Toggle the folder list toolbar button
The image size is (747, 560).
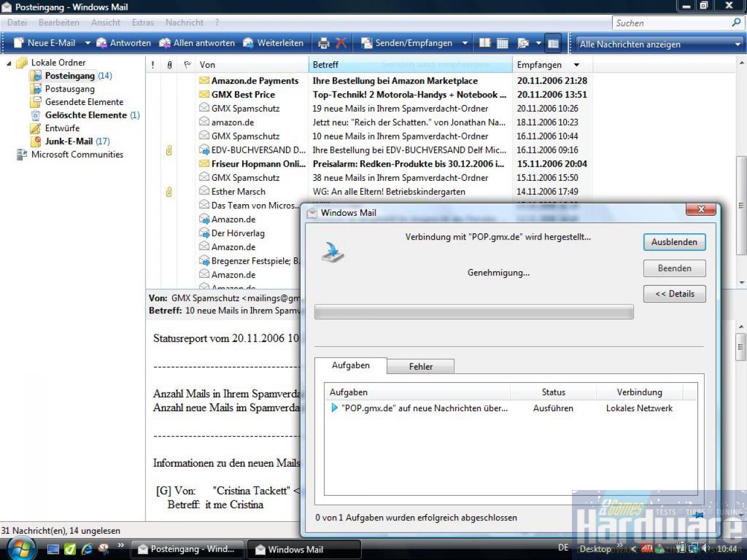[553, 43]
